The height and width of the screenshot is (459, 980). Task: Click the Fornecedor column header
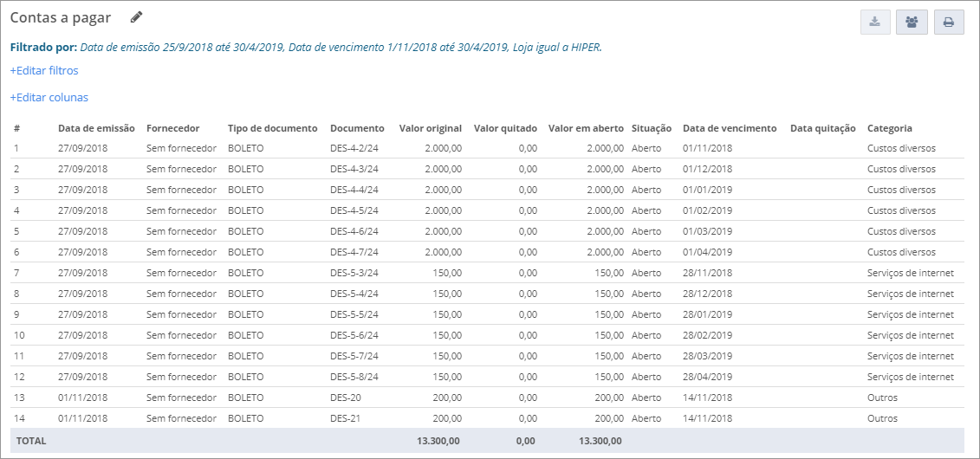[x=173, y=128]
